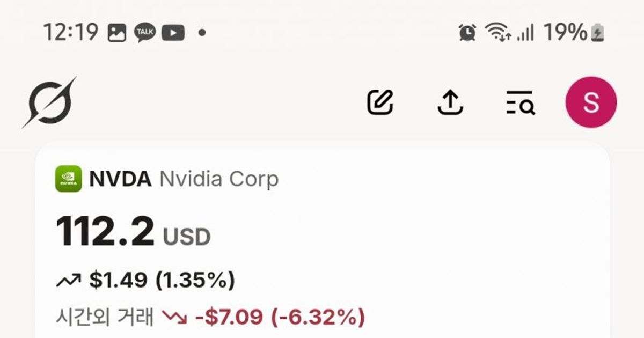Tap the Grok logo icon
Screen dimensions: 644x338
50,102
